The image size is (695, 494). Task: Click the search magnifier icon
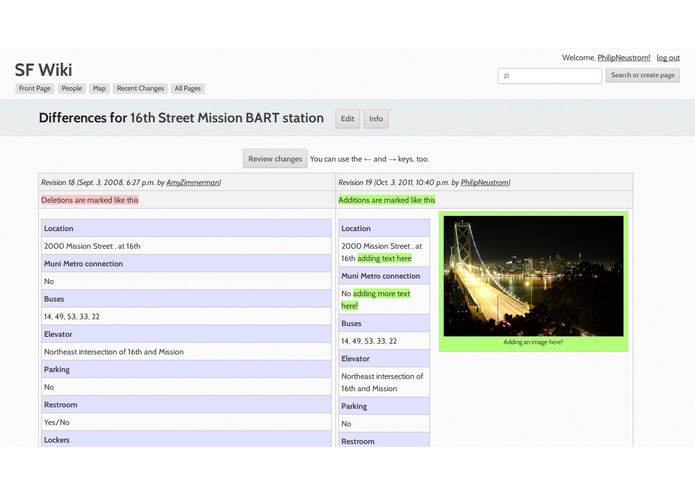click(x=506, y=76)
